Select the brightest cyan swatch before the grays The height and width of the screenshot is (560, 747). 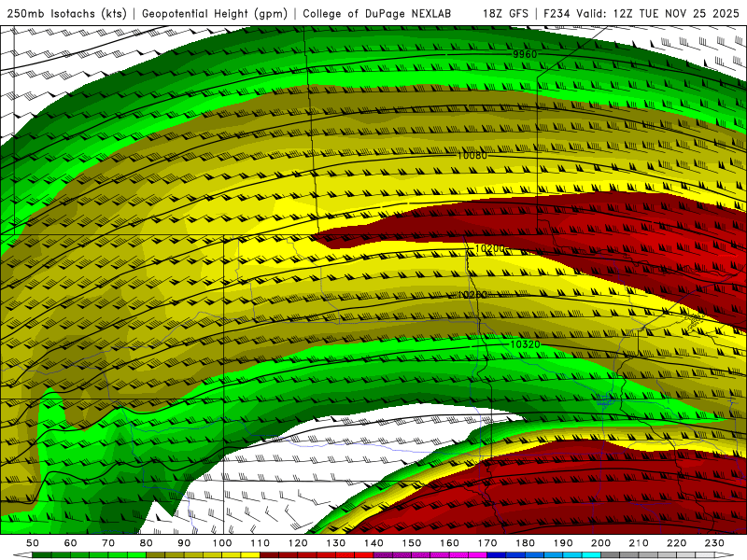point(591,555)
